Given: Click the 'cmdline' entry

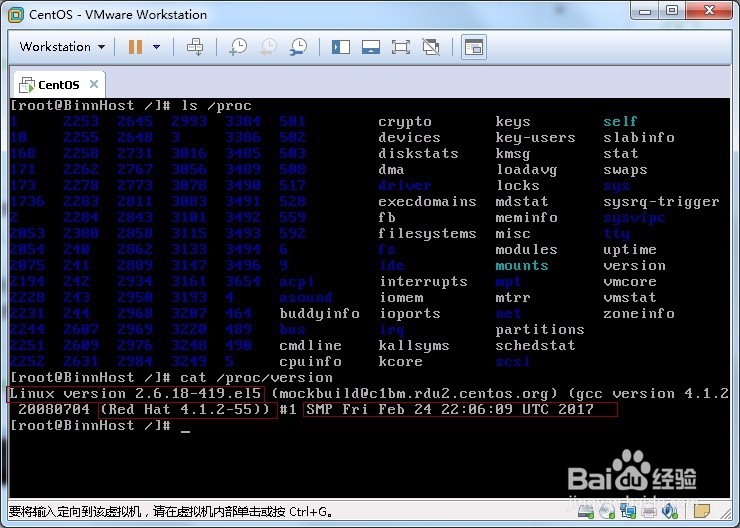Looking at the screenshot, I should tap(310, 345).
